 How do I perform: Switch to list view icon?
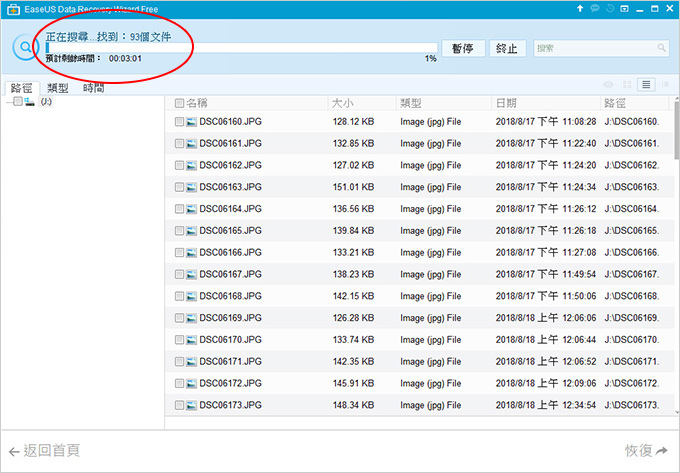[646, 85]
